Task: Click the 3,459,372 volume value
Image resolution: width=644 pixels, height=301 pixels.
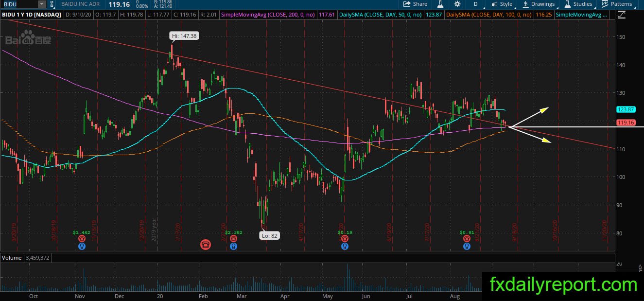Action: pyautogui.click(x=37, y=258)
